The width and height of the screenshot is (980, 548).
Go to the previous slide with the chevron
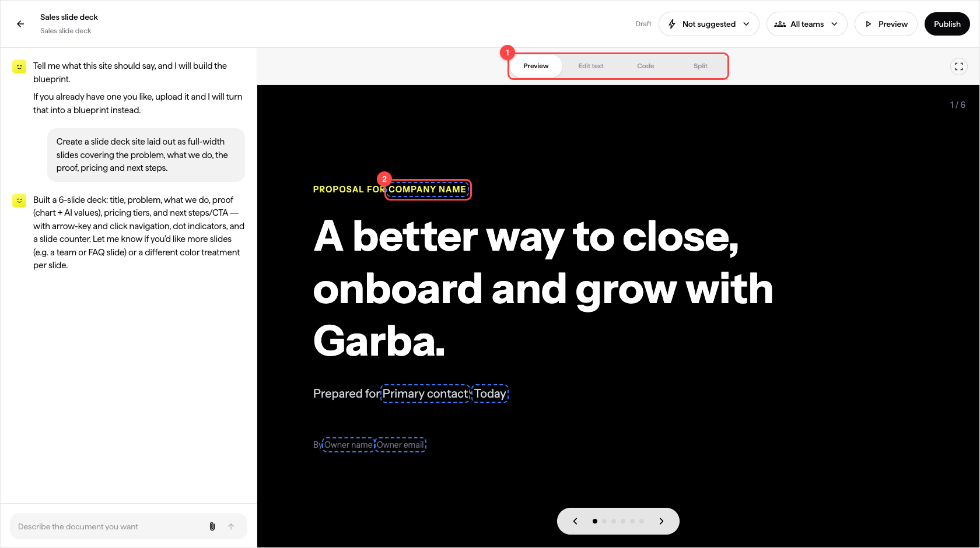tap(575, 521)
